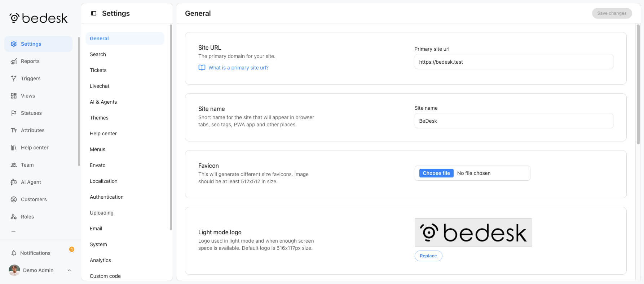Open the Triggers page via its icon

click(x=14, y=78)
